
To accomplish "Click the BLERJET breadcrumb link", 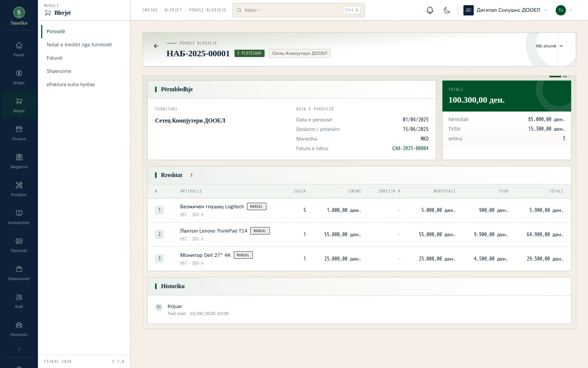I will (x=173, y=10).
